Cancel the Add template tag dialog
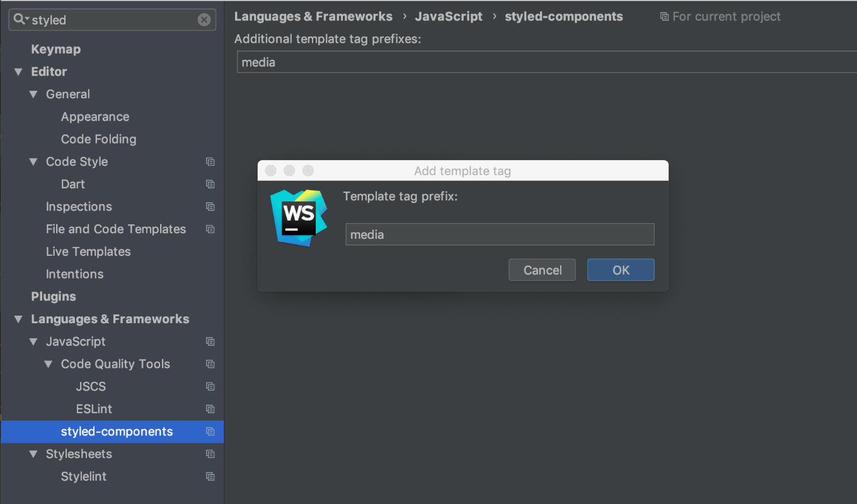Viewport: 857px width, 504px height. 542,270
